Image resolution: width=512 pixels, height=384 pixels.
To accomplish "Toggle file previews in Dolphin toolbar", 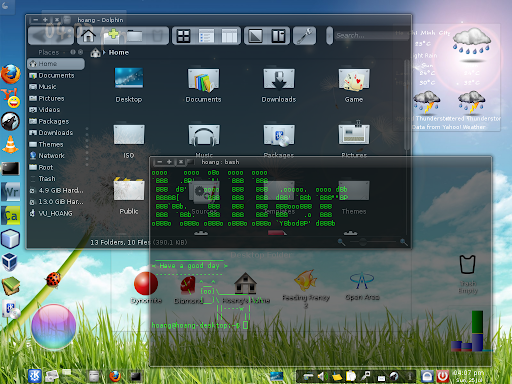I will click(256, 36).
